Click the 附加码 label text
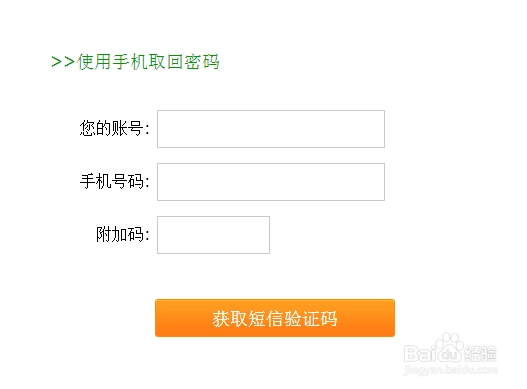Viewport: 527px width, 389px height. pos(122,234)
